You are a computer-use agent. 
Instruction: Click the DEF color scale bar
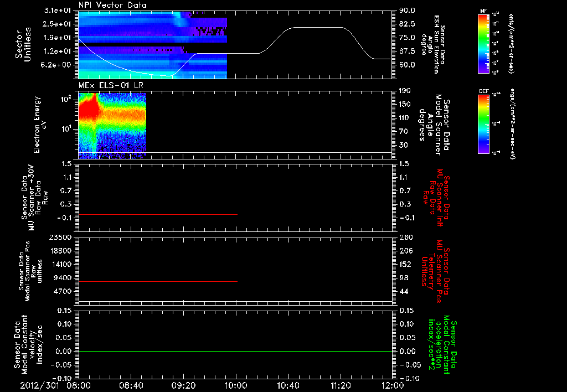point(484,124)
